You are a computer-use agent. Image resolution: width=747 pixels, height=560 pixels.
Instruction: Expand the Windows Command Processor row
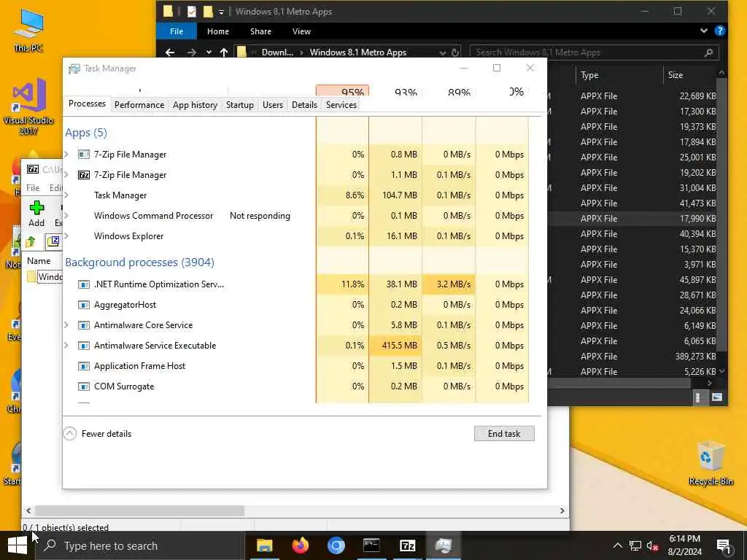click(x=66, y=216)
